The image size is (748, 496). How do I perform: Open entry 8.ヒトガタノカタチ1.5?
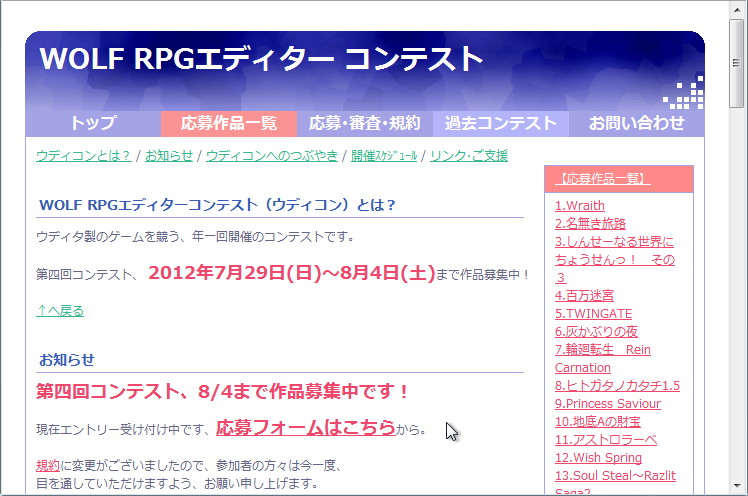617,385
